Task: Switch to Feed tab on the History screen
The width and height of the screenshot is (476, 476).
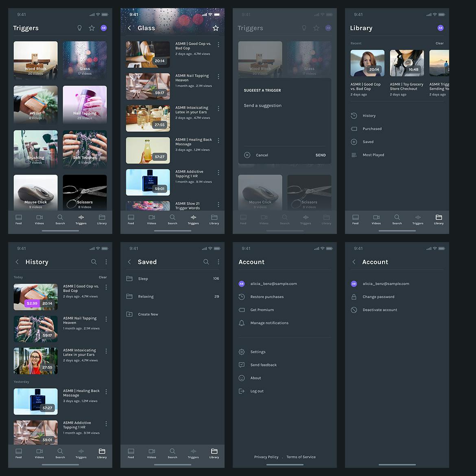Action: click(x=19, y=453)
